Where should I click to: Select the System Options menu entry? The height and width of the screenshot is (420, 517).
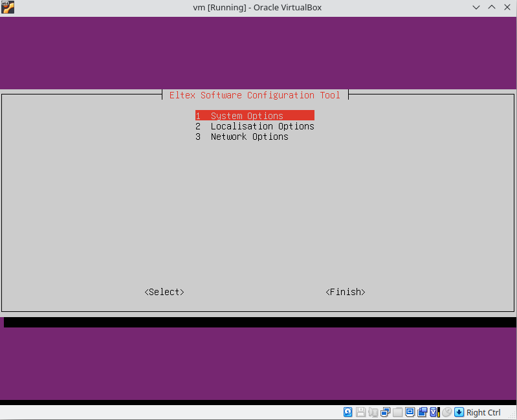point(254,116)
